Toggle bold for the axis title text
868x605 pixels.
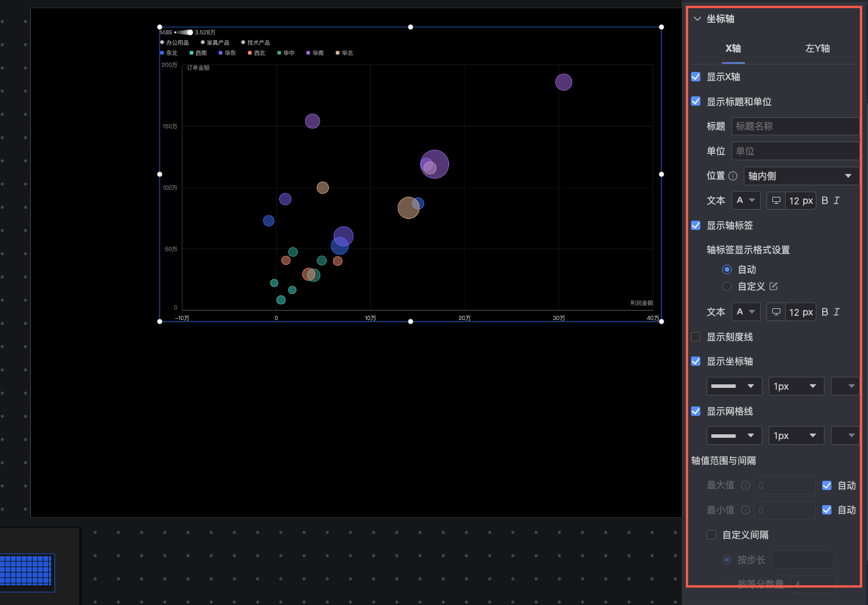[824, 200]
